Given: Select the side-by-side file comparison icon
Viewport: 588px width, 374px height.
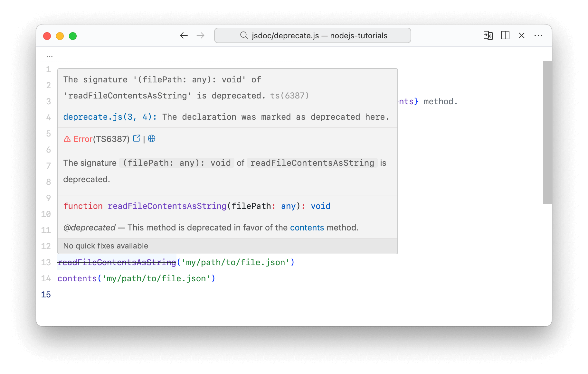Looking at the screenshot, I should 488,36.
